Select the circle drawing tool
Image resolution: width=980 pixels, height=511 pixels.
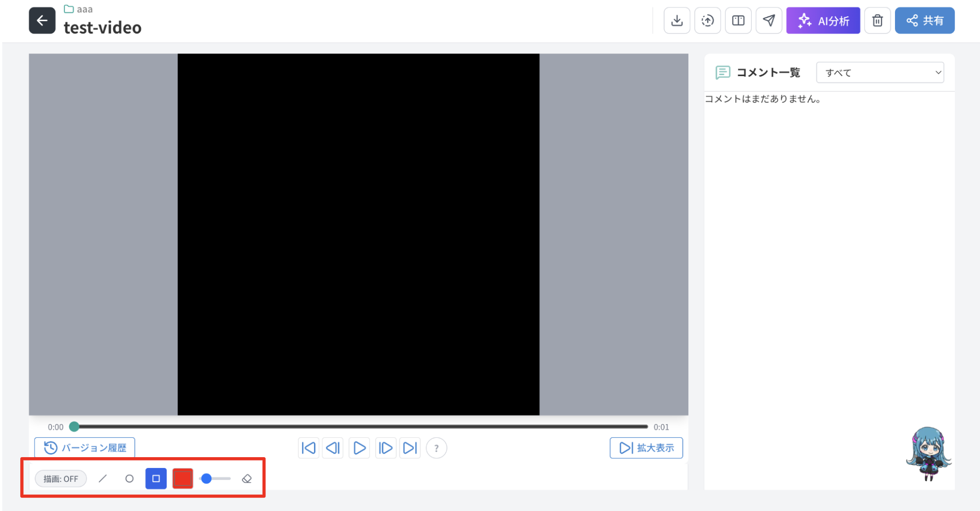coord(130,479)
